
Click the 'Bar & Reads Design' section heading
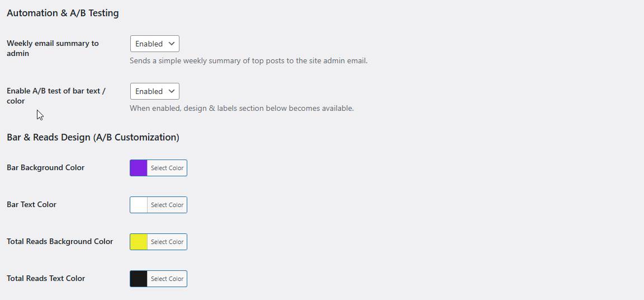[x=93, y=137]
